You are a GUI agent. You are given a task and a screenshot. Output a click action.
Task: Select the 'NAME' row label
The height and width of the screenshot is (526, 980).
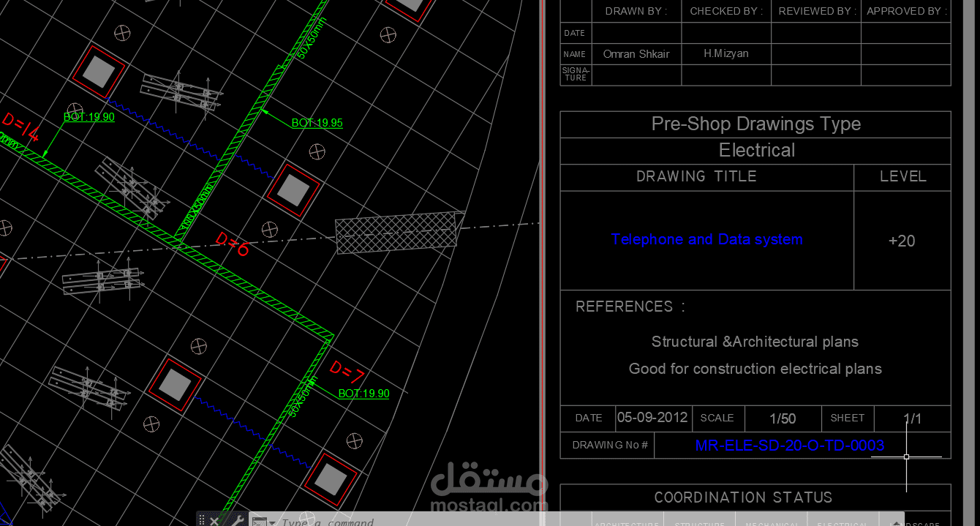575,54
